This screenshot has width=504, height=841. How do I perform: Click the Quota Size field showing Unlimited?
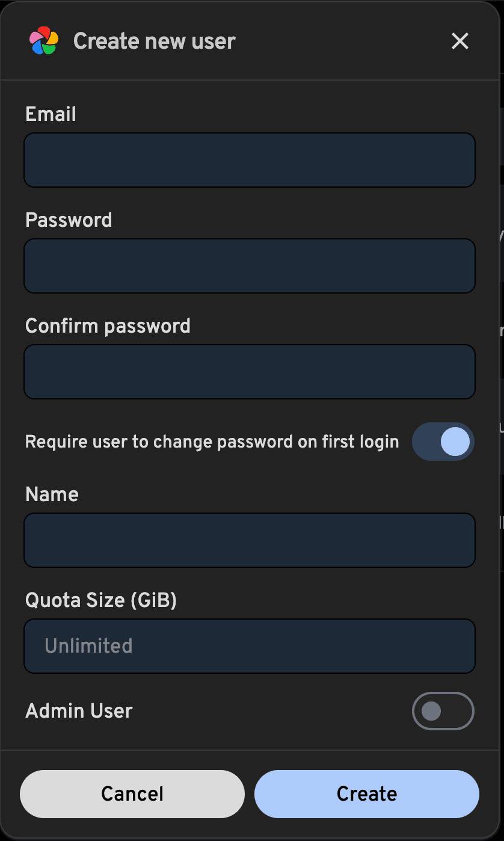coord(249,645)
